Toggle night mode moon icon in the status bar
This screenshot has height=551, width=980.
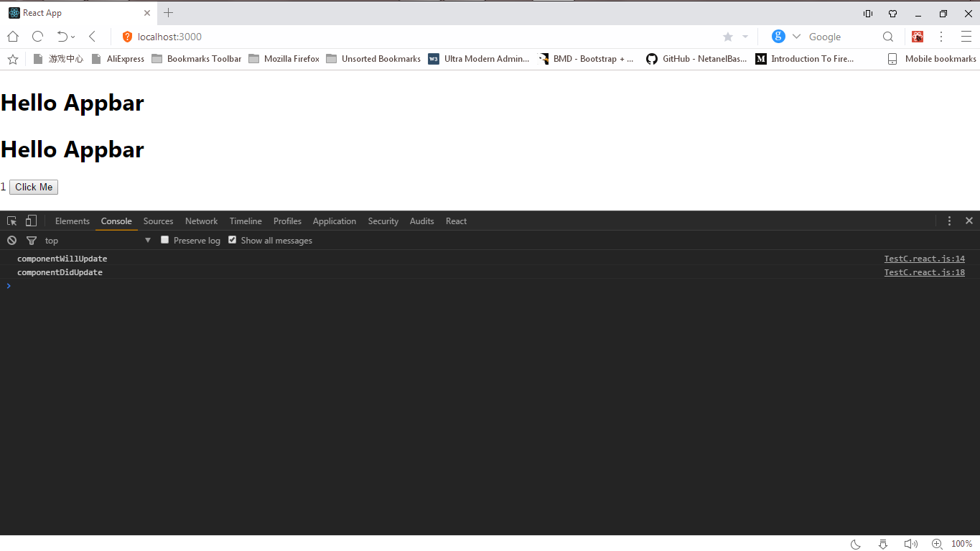point(856,544)
